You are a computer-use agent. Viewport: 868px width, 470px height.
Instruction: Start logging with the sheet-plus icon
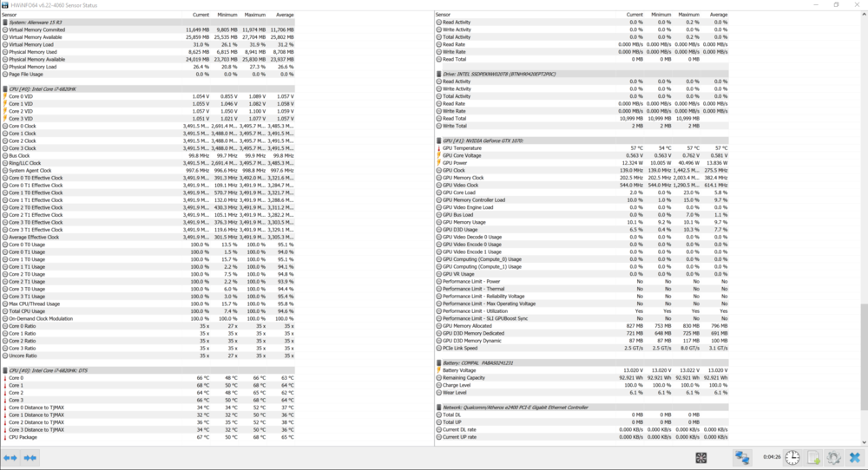[813, 457]
